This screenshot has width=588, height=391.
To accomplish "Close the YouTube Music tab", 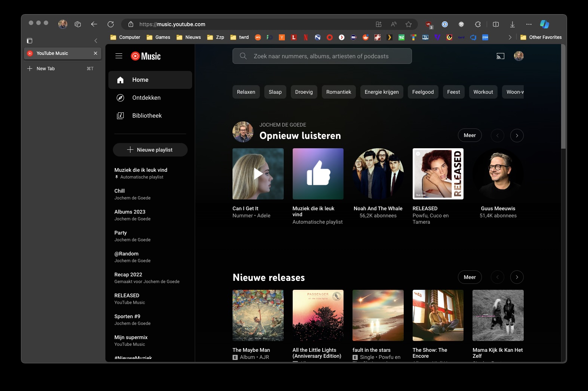I will tap(96, 53).
